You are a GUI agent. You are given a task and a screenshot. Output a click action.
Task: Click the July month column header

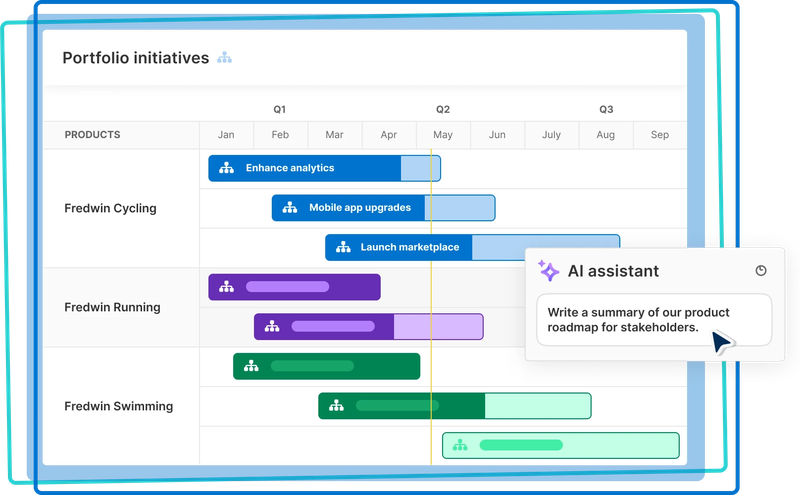point(552,135)
